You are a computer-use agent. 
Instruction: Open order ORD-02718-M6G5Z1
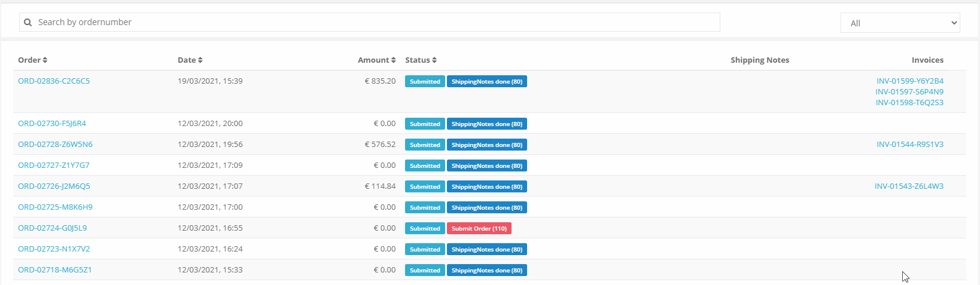(55, 270)
